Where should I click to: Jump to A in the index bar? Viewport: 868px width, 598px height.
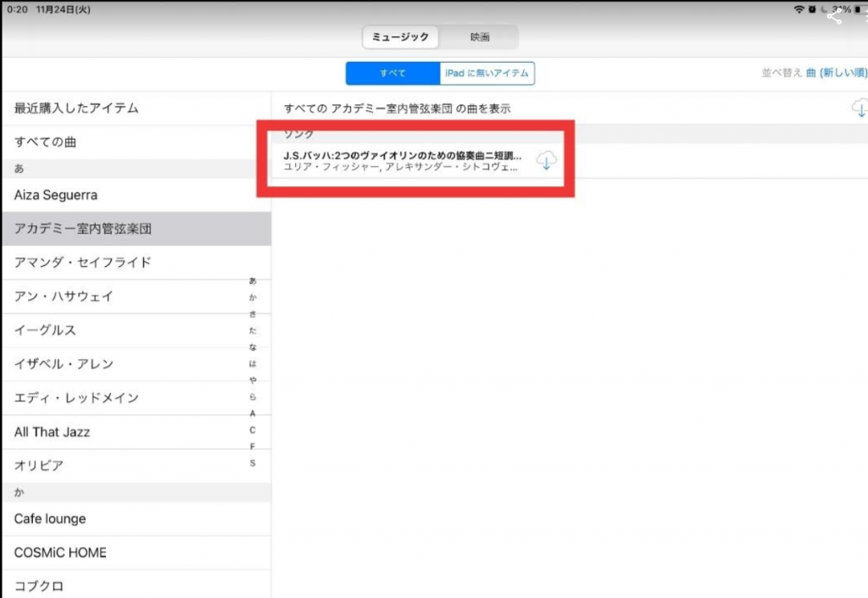pyautogui.click(x=253, y=413)
